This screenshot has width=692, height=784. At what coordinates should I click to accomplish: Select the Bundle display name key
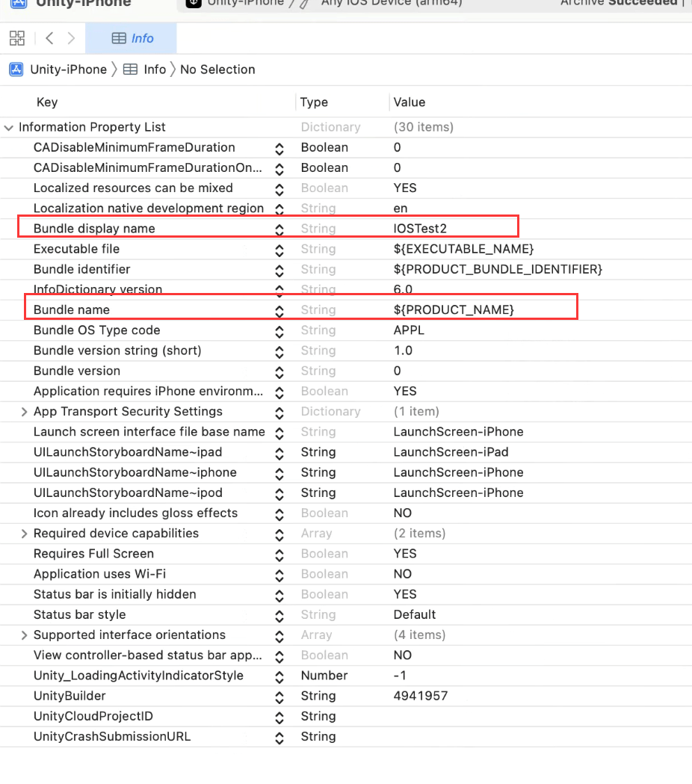94,229
